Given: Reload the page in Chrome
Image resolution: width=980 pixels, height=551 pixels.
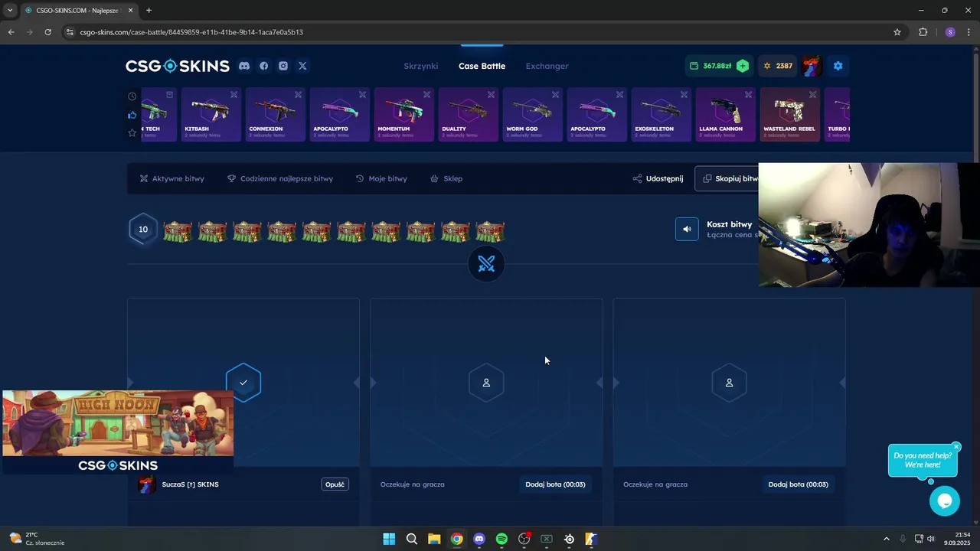Looking at the screenshot, I should (47, 32).
